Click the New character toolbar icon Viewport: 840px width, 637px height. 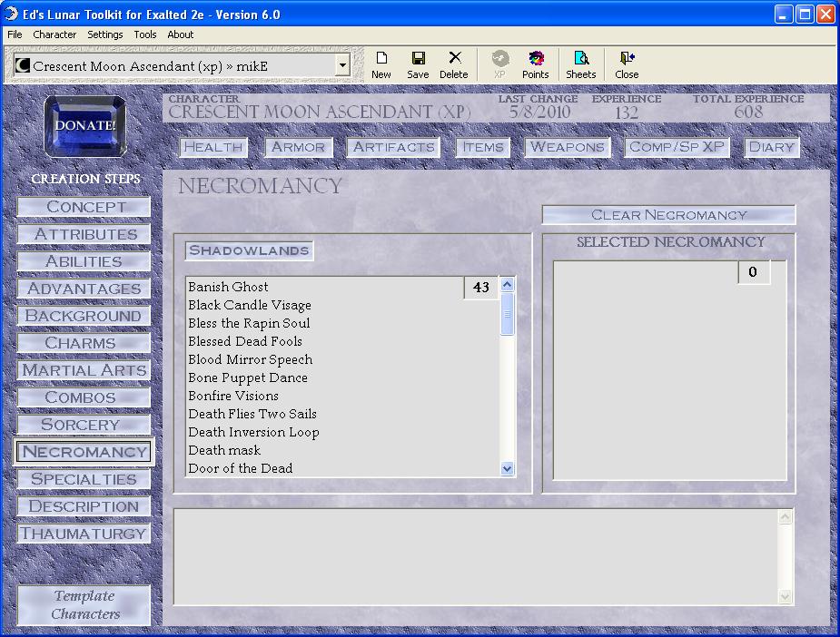[x=380, y=65]
